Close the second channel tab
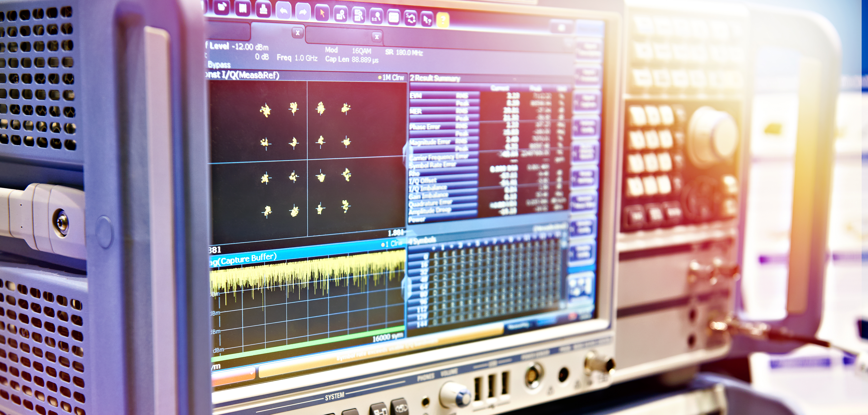The image size is (868, 415). tap(377, 37)
